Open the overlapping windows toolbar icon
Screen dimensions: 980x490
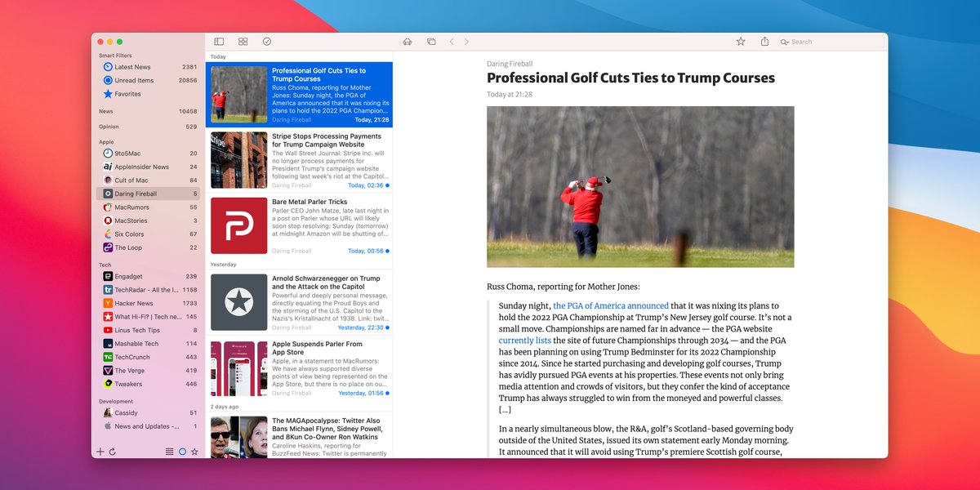pos(431,42)
